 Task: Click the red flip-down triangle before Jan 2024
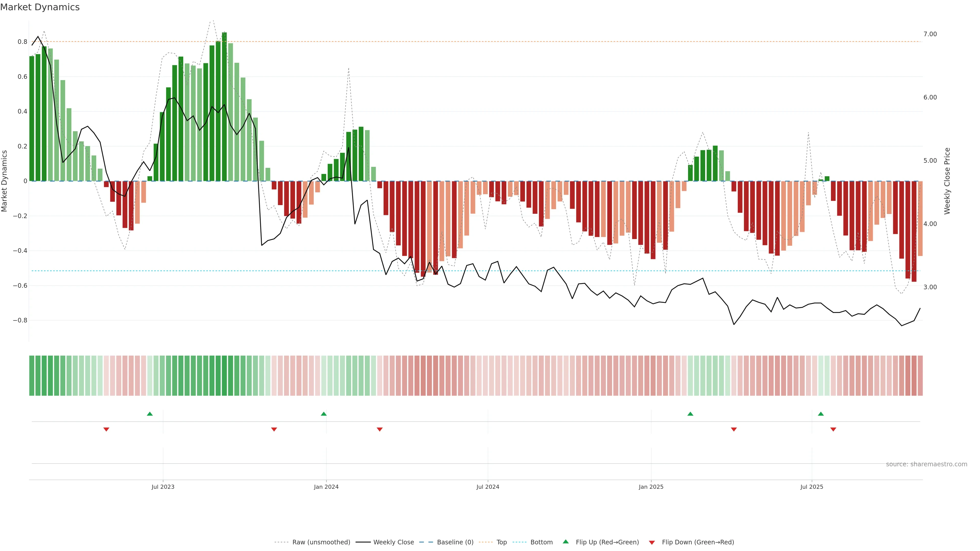(x=274, y=429)
